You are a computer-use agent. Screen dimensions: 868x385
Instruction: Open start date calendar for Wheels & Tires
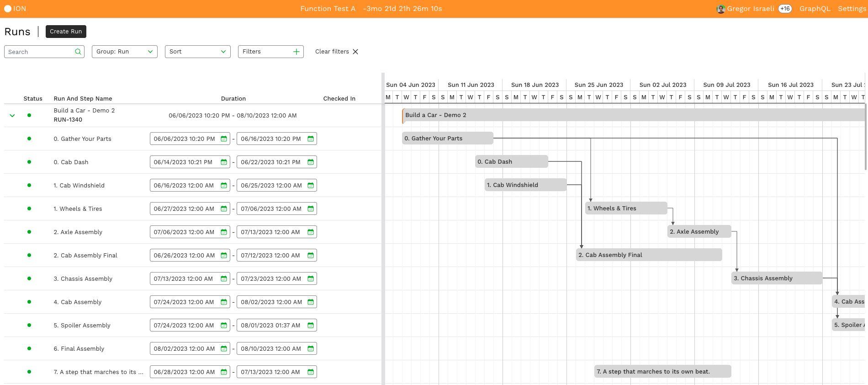pos(224,209)
